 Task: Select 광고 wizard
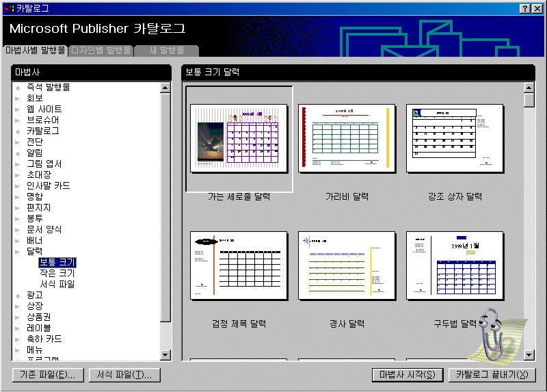[35, 295]
